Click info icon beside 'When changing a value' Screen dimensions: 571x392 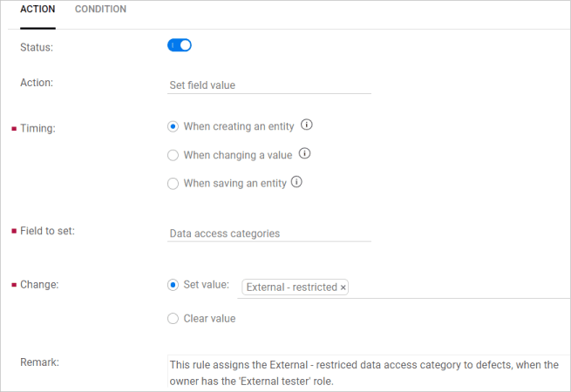[305, 154]
